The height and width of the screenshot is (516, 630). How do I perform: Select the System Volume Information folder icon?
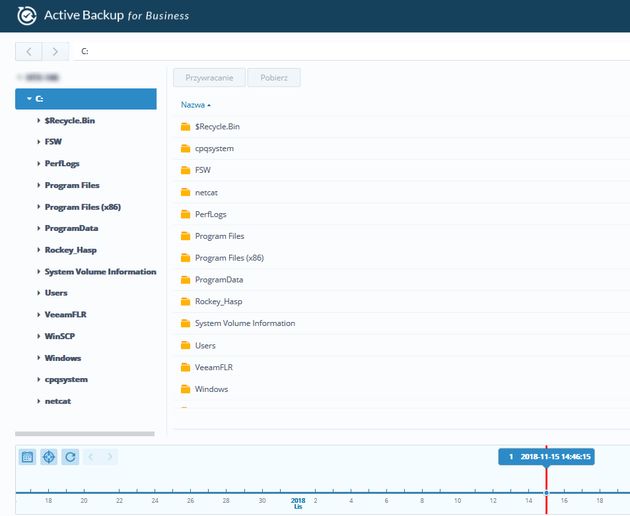click(185, 323)
